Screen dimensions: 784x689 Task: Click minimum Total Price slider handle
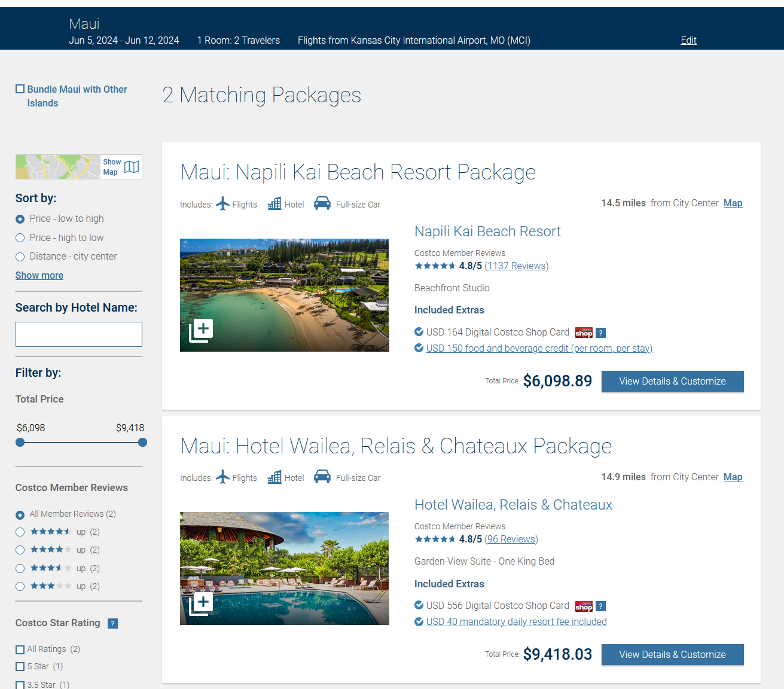tap(20, 443)
